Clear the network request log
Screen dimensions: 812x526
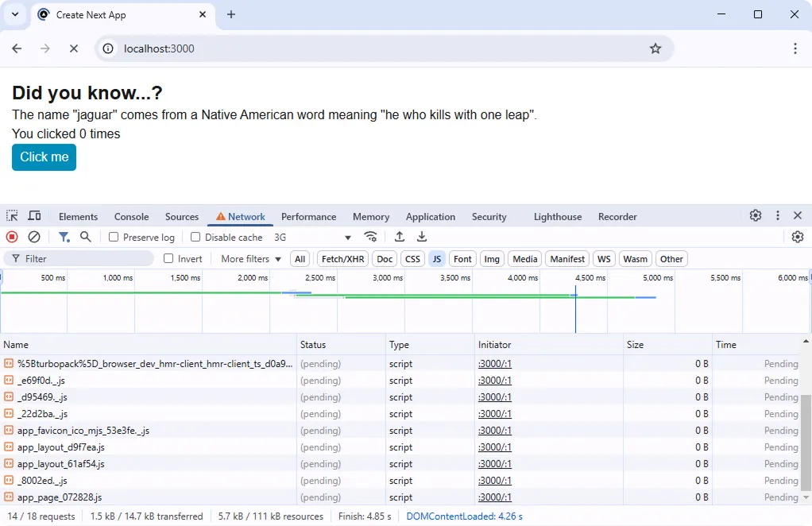pyautogui.click(x=33, y=237)
